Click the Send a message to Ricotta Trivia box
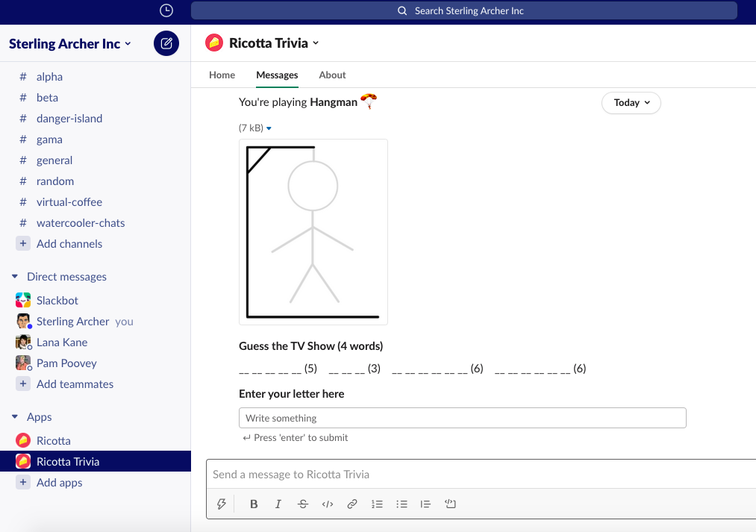Viewport: 756px width, 532px height. pyautogui.click(x=482, y=475)
